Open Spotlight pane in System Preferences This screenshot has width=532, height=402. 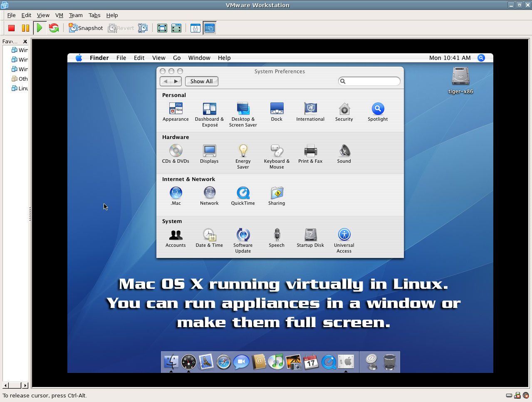[x=378, y=112]
